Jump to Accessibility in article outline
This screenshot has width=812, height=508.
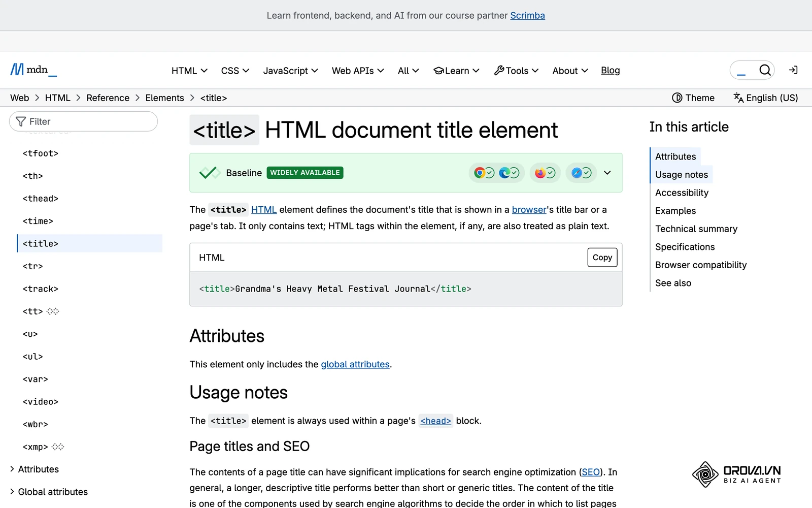[x=682, y=193]
